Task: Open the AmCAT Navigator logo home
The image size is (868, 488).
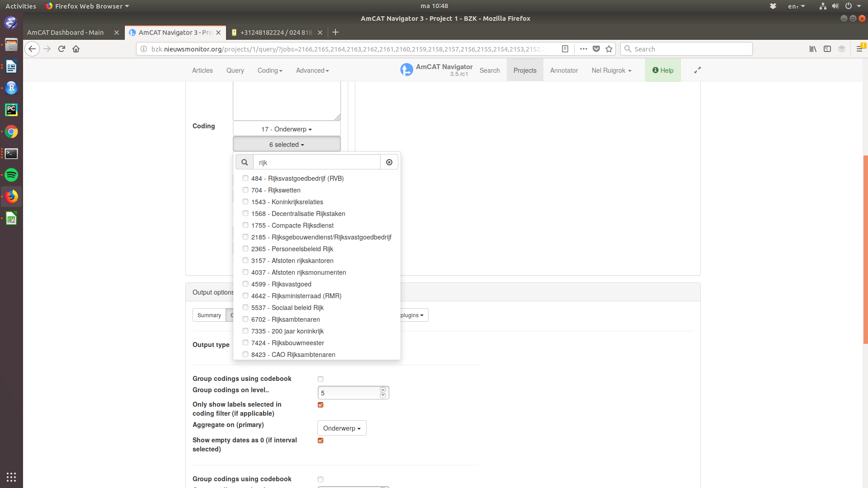Action: pyautogui.click(x=407, y=70)
